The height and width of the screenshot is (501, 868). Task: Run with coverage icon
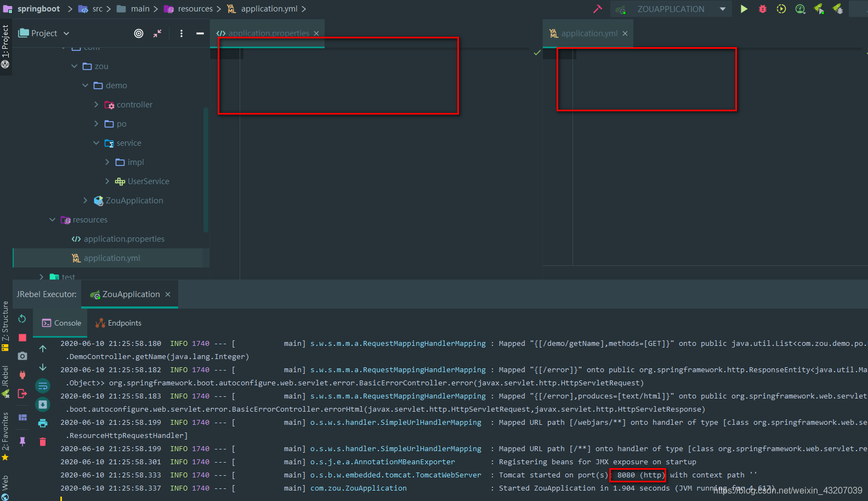[x=781, y=9]
